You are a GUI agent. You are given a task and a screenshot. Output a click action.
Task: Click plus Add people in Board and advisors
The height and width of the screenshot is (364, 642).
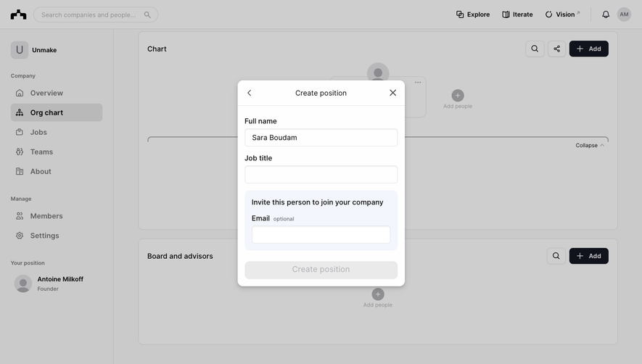tap(378, 294)
